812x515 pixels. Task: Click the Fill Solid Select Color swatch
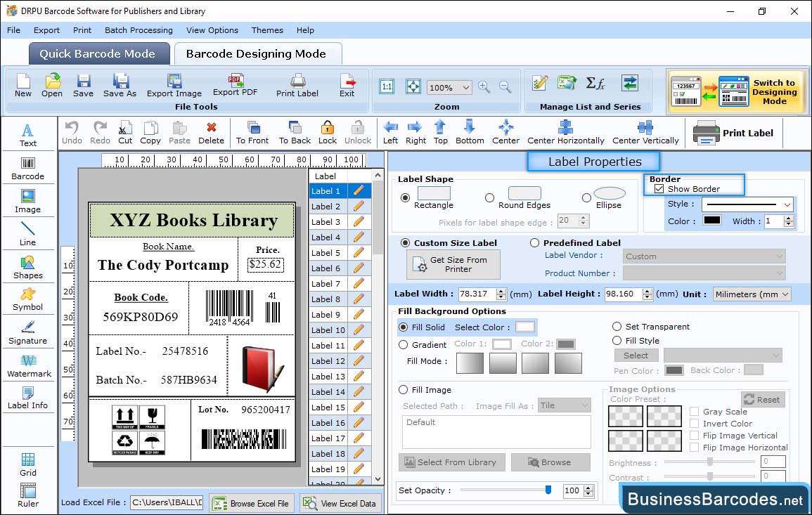point(524,327)
